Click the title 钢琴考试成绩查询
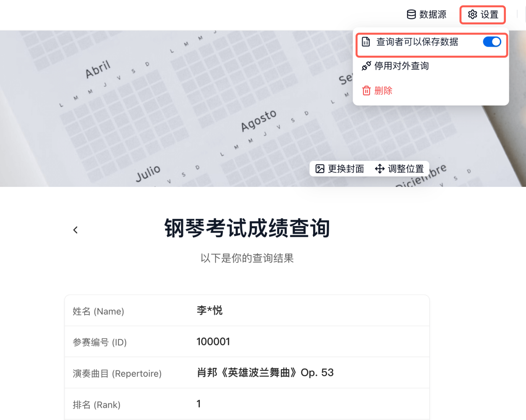 pyautogui.click(x=247, y=228)
